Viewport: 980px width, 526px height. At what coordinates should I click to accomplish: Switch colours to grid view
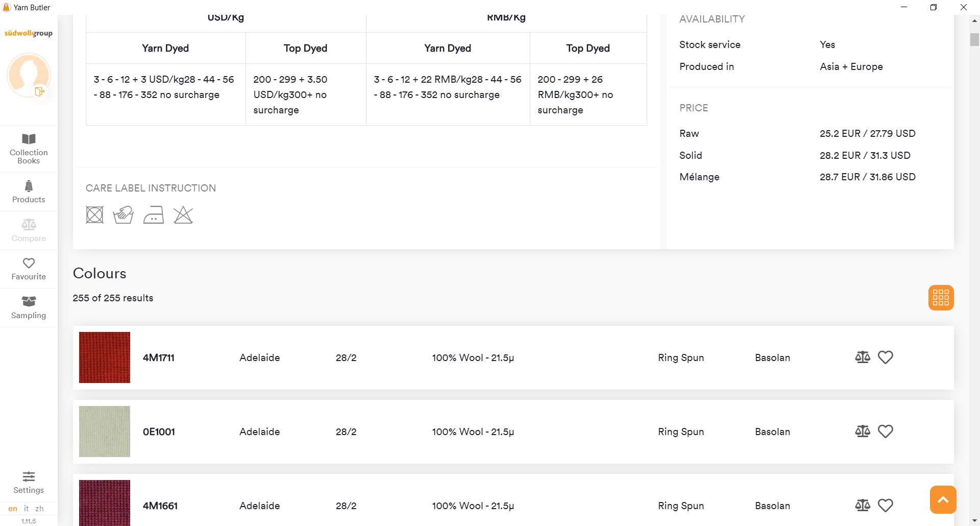(x=941, y=298)
